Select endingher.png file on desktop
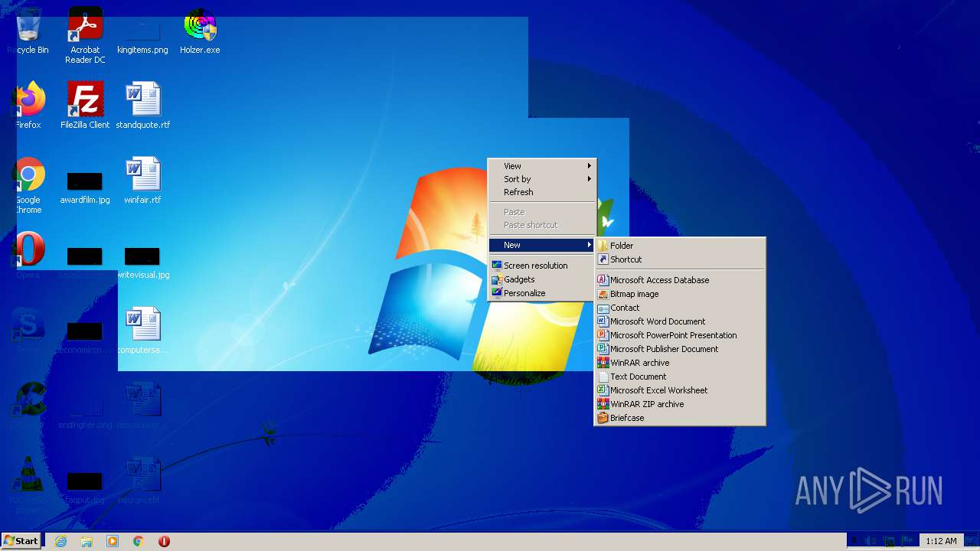980x551 pixels. click(x=85, y=412)
